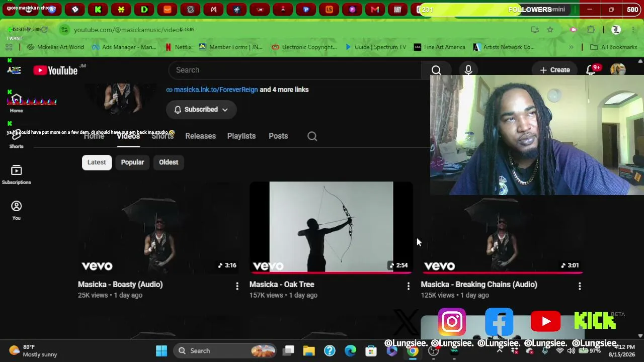Open the You page in the sidebar
The width and height of the screenshot is (644, 362).
point(16,210)
